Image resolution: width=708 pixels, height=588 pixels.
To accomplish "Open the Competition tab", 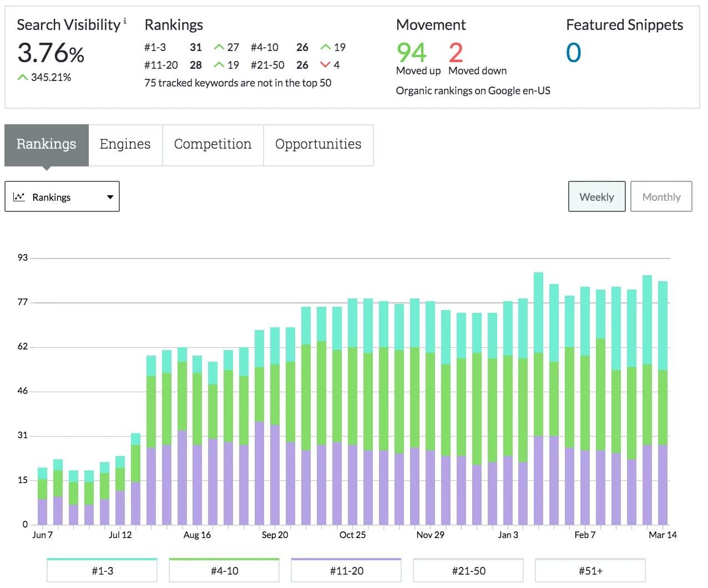I will click(x=213, y=144).
